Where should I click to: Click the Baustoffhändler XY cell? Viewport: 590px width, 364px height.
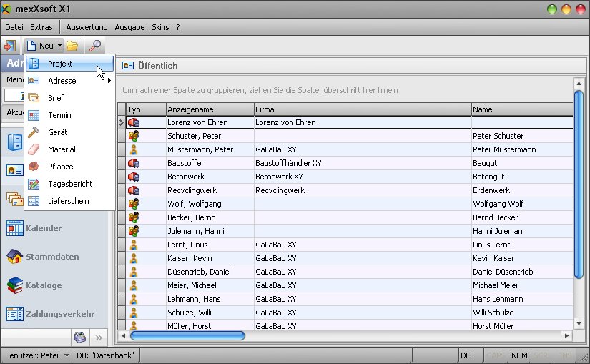coord(363,163)
